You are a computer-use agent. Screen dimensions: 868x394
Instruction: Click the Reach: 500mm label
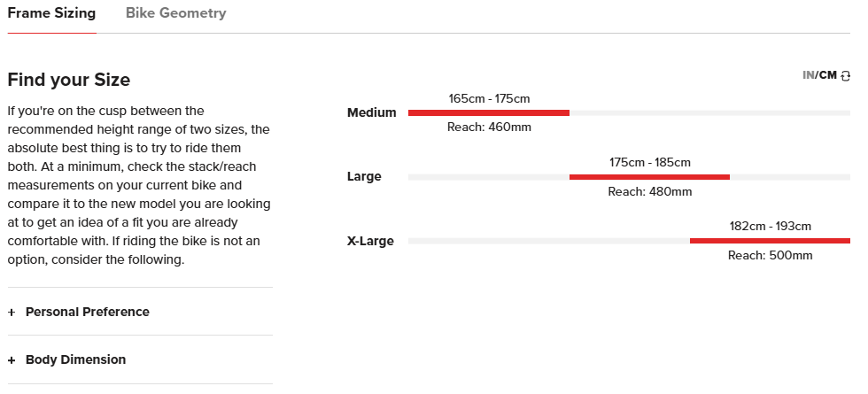coord(770,256)
